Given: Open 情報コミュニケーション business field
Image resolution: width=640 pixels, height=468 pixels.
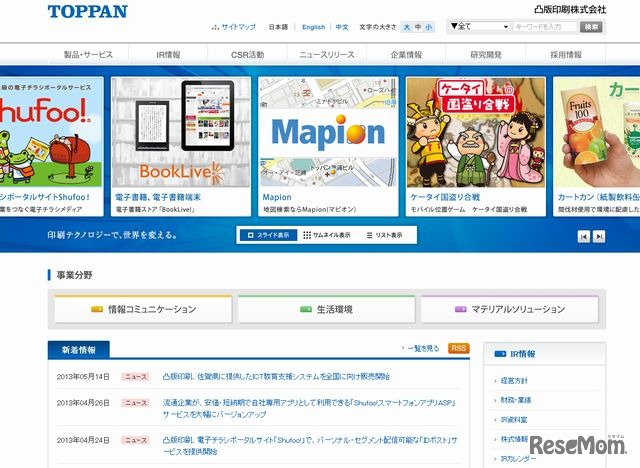Looking at the screenshot, I should (x=143, y=309).
